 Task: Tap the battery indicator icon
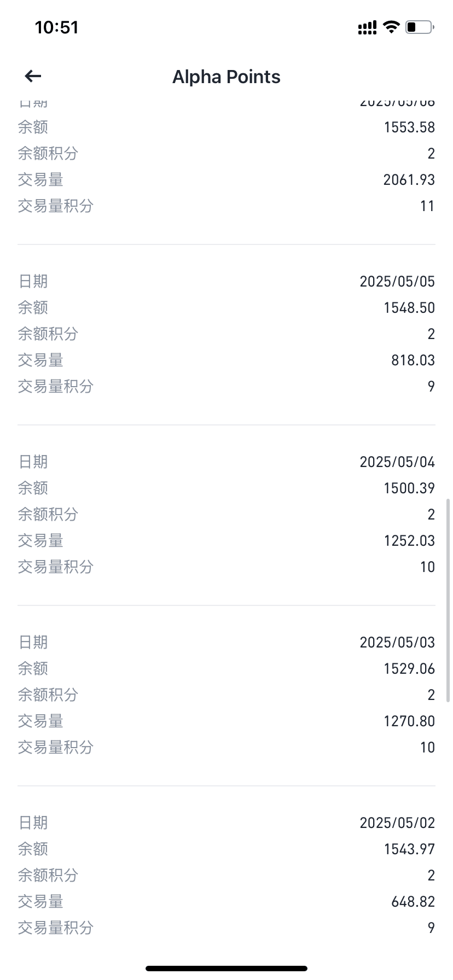(x=419, y=27)
